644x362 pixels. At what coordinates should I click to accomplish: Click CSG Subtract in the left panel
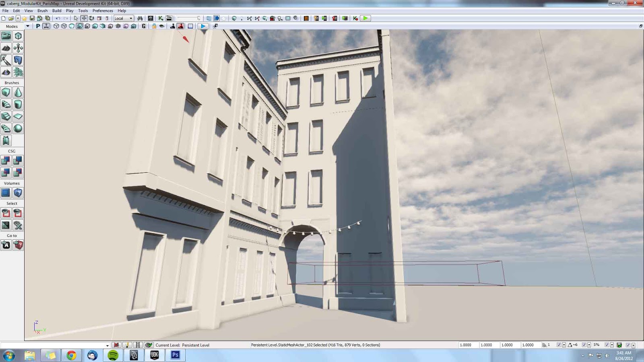[x=18, y=160]
